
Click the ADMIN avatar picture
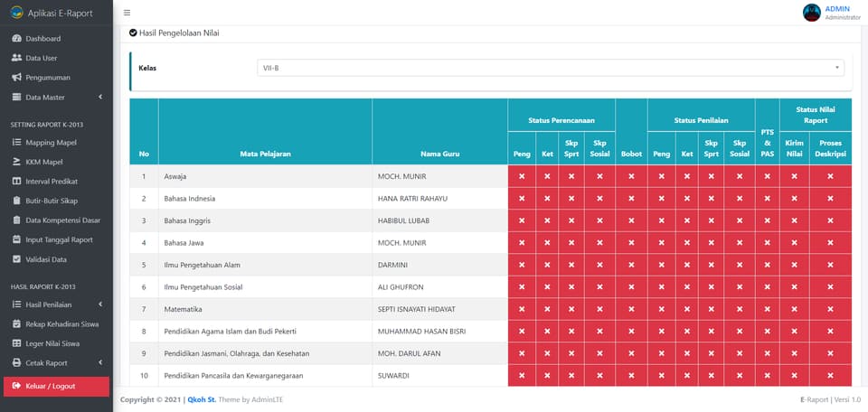812,13
